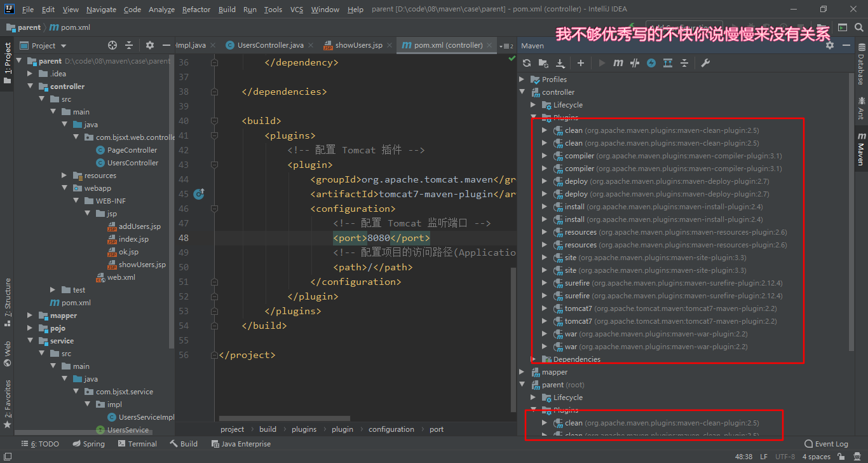The image size is (868, 463).
Task: Open the Refactor menu
Action: pos(196,10)
